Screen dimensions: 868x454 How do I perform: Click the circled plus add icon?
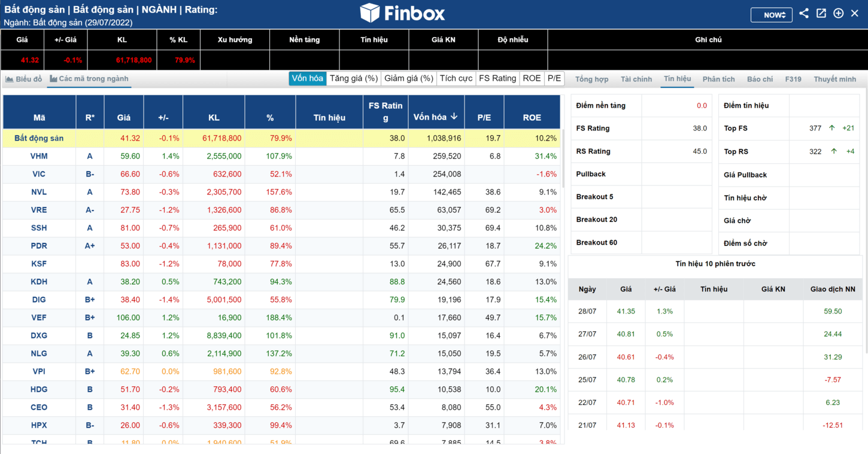838,13
